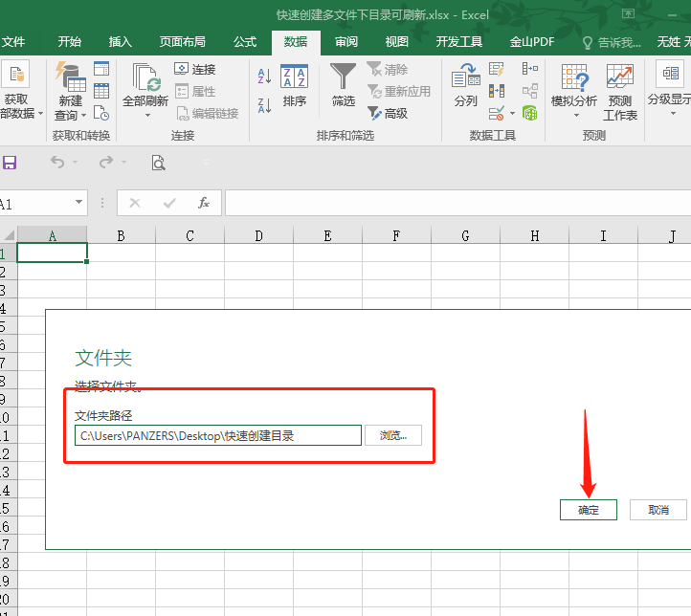Click the Show Queries icon at the top of Get & Transform
Screen dimensions: 691x616
tap(101, 69)
